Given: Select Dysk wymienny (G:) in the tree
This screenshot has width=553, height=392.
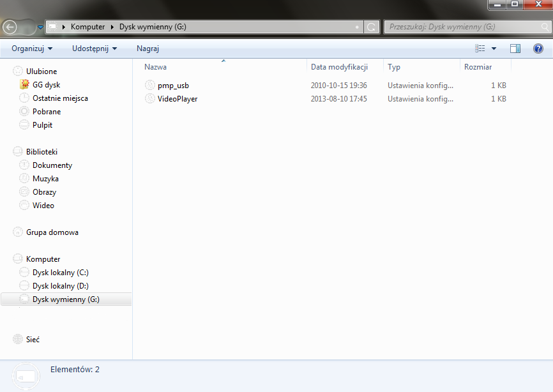Looking at the screenshot, I should point(66,299).
